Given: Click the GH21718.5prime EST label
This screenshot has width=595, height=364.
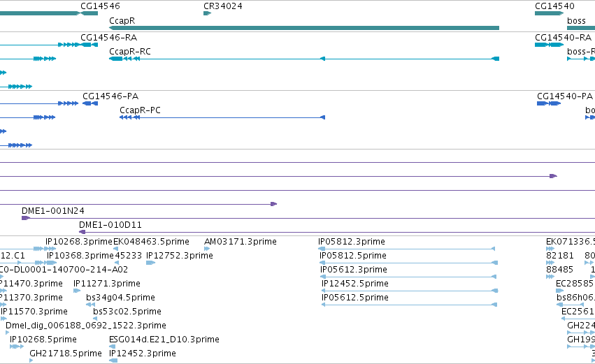Looking at the screenshot, I should pyautogui.click(x=66, y=354).
